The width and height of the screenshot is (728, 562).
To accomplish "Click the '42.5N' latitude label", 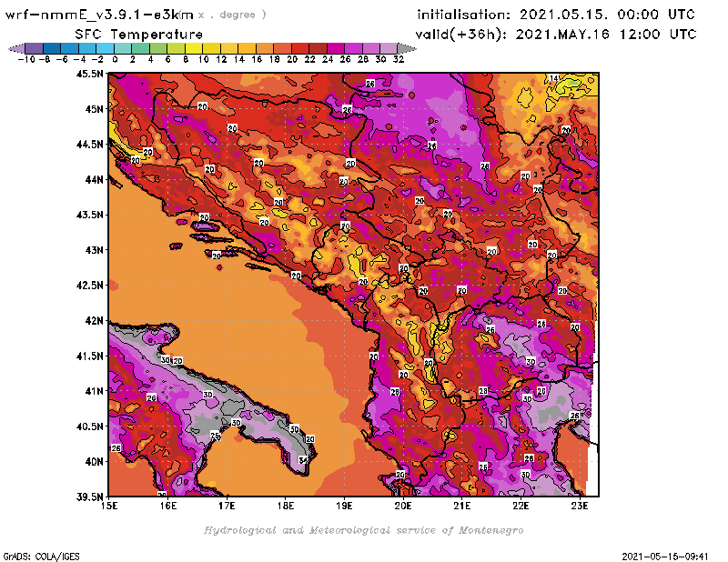I will (89, 286).
